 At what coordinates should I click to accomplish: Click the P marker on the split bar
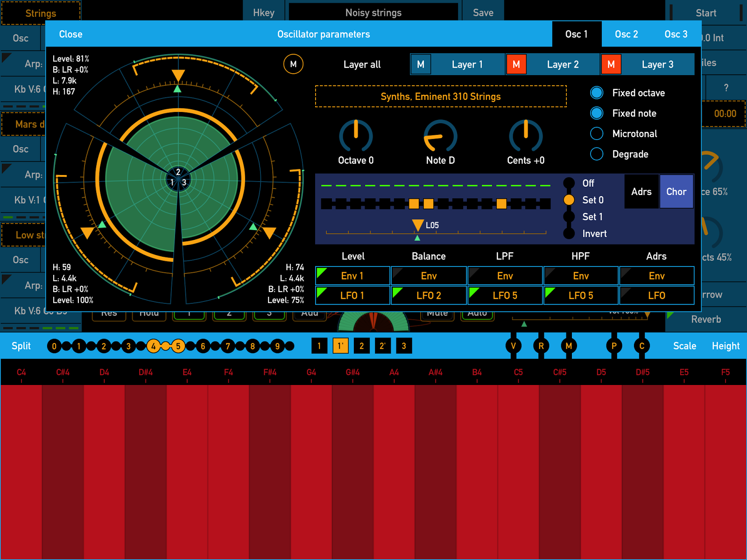(x=614, y=346)
